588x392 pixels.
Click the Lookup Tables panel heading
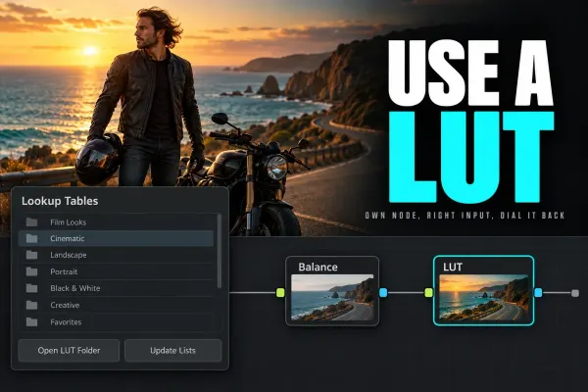click(60, 201)
